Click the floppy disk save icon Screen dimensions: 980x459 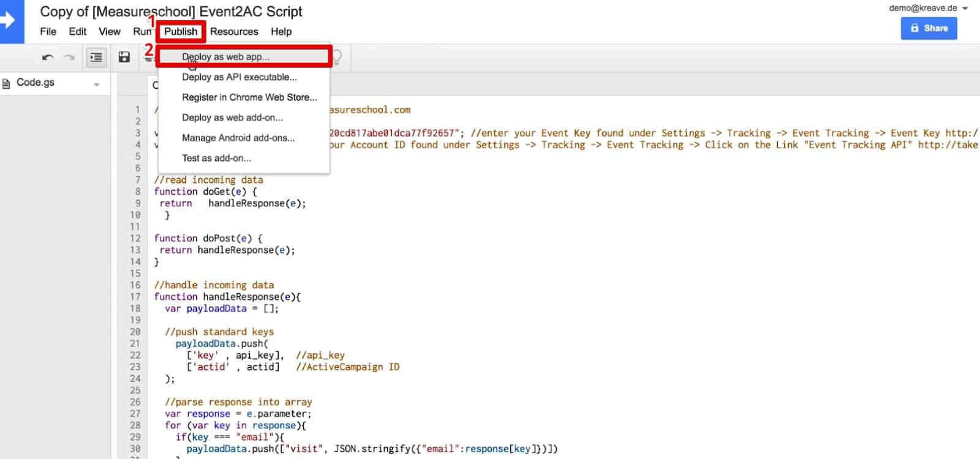[124, 57]
